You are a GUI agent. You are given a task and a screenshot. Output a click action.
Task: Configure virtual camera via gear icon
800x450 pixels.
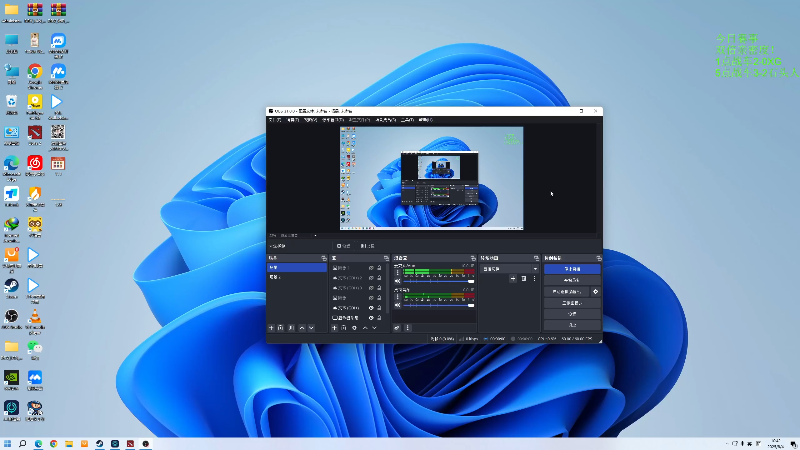click(595, 291)
